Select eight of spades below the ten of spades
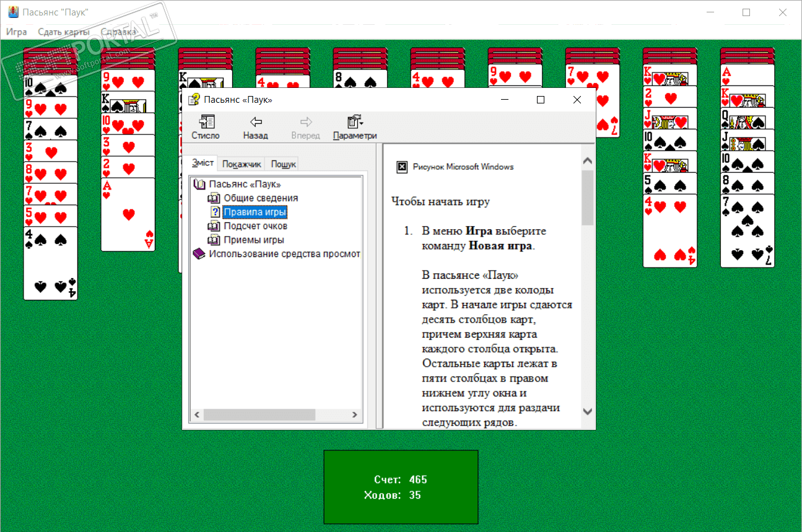The image size is (802, 532). [x=748, y=183]
